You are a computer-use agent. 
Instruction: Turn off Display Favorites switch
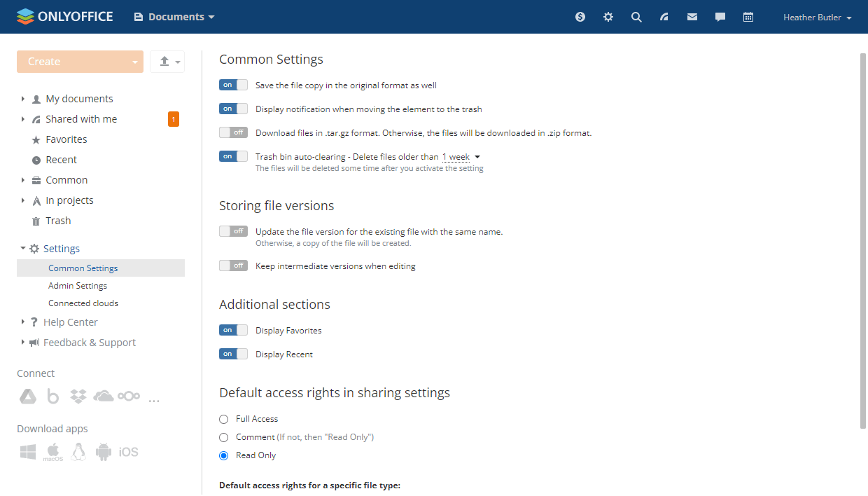click(233, 330)
